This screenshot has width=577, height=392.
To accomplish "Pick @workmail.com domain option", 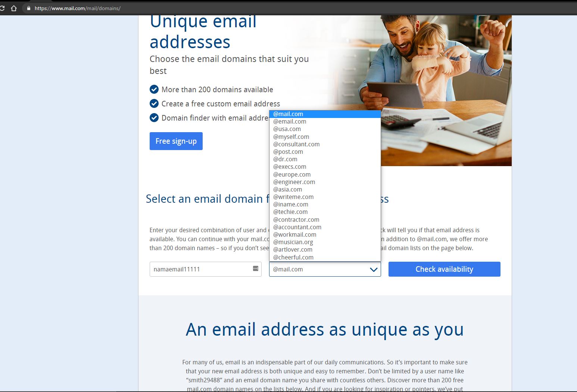I will (x=325, y=234).
